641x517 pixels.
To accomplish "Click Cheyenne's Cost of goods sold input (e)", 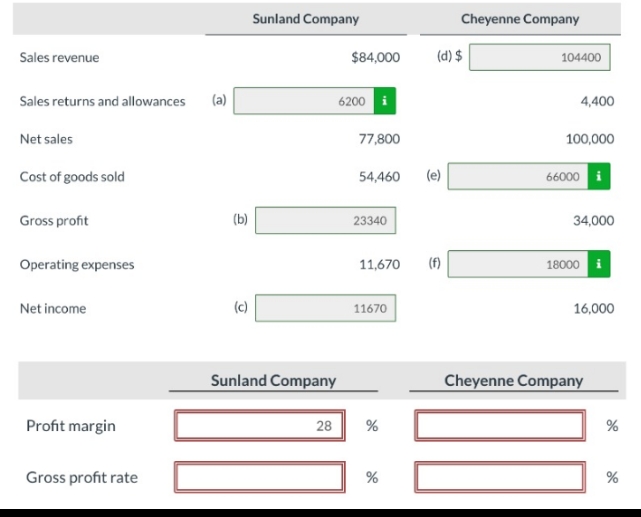I will 516,177.
